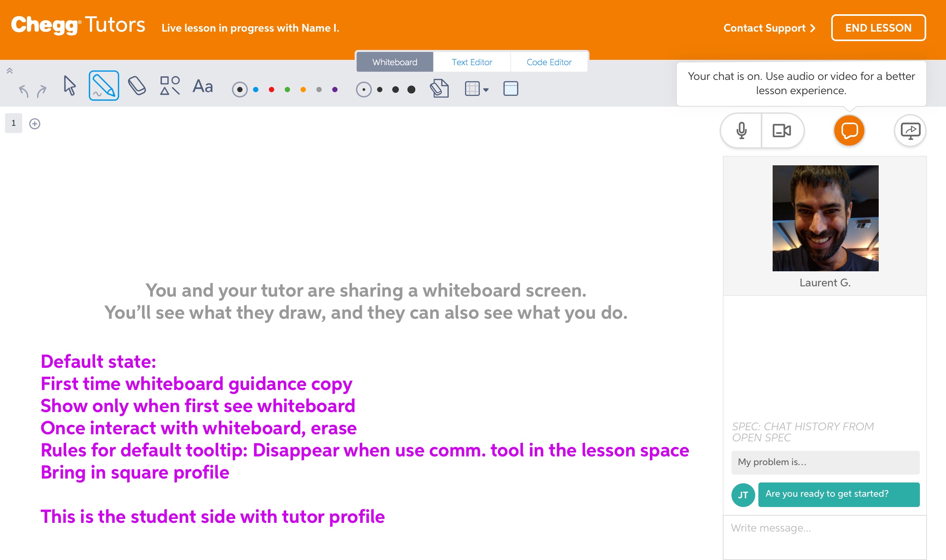
Task: Choose the blue pen color
Action: [256, 90]
